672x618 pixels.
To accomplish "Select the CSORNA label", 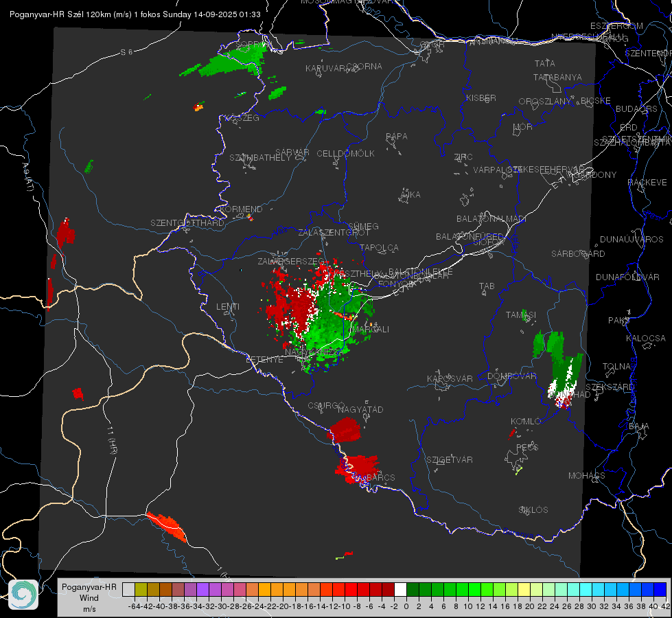I will tap(364, 67).
